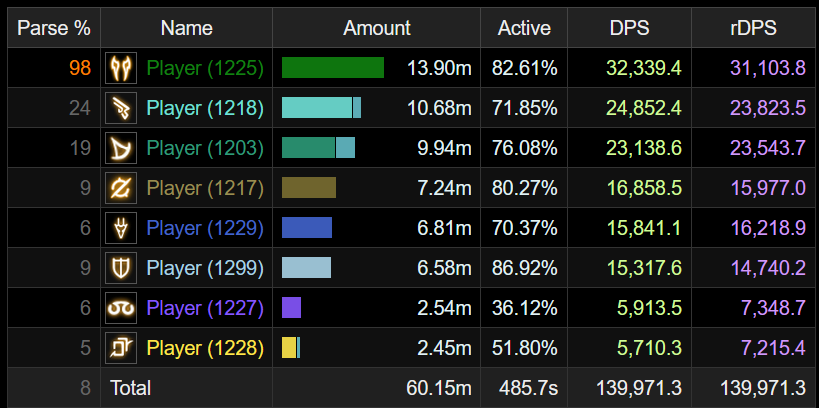Click the job icon beside Player (1225)
Screen dimensions: 819x408
point(121,68)
